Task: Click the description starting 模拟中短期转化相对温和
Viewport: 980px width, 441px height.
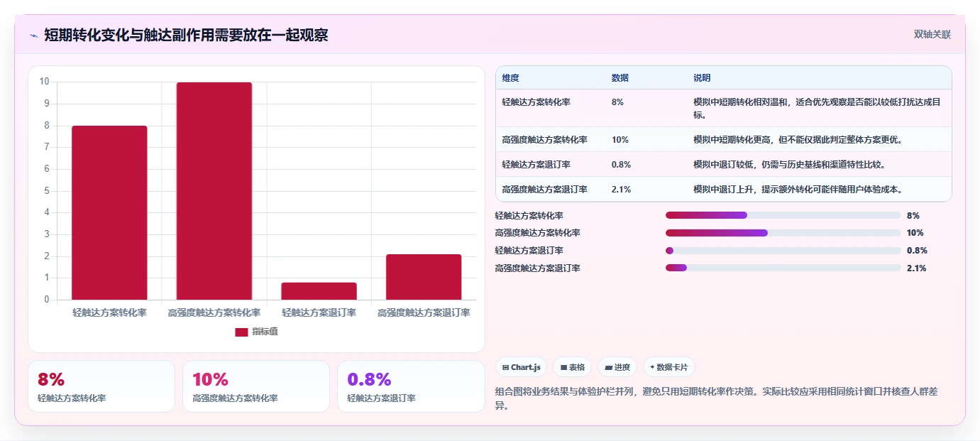Action: pyautogui.click(x=817, y=108)
